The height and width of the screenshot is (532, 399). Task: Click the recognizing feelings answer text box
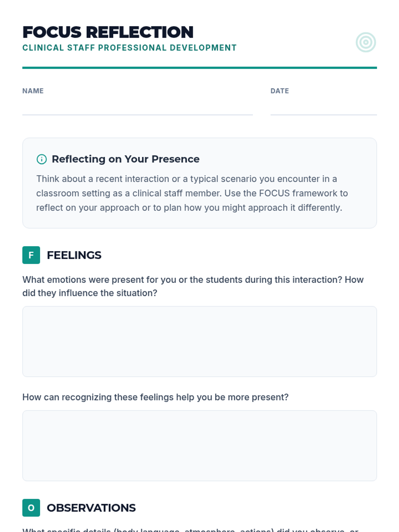pos(199,446)
